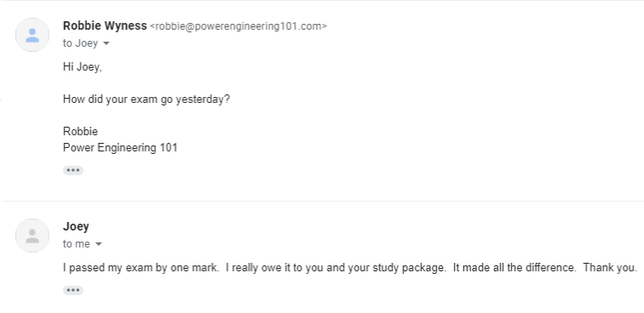Click 'I passed my exam by one mark' sentence
The width and height of the screenshot is (644, 313).
141,267
